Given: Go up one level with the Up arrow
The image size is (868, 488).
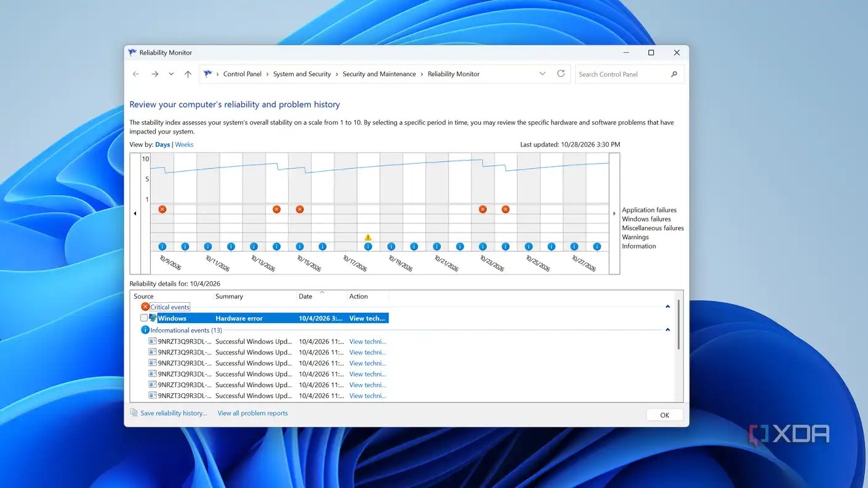Looking at the screenshot, I should (x=188, y=74).
